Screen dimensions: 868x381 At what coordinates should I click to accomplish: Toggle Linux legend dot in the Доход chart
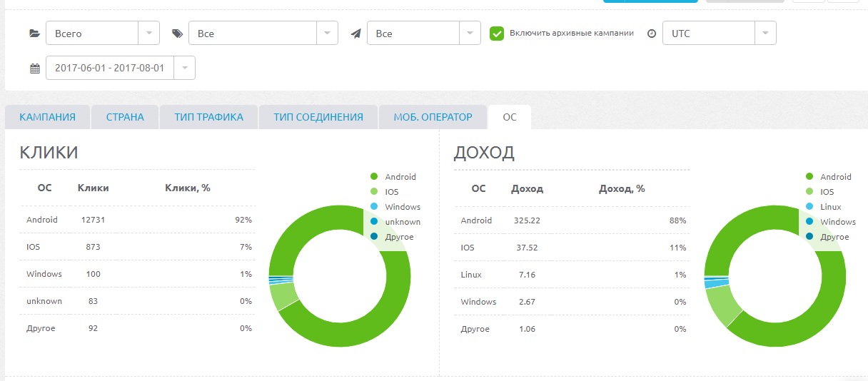tap(809, 207)
